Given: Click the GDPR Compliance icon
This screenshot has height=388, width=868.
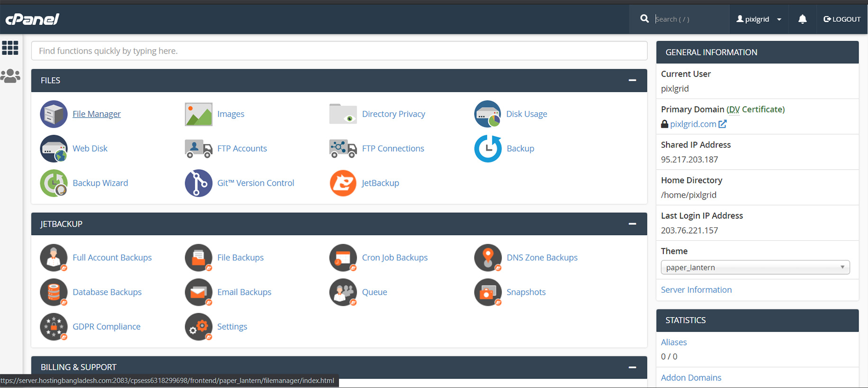Looking at the screenshot, I should pos(54,327).
